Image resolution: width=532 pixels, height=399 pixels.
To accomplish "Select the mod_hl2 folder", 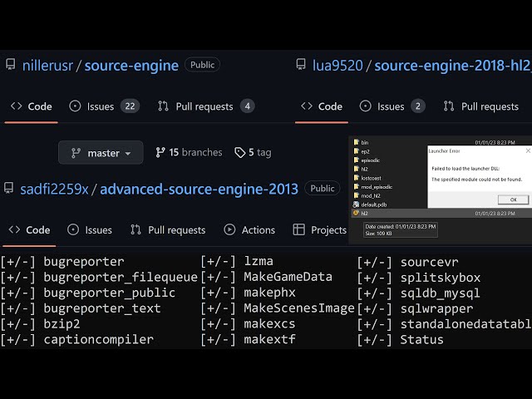I will pos(371,195).
